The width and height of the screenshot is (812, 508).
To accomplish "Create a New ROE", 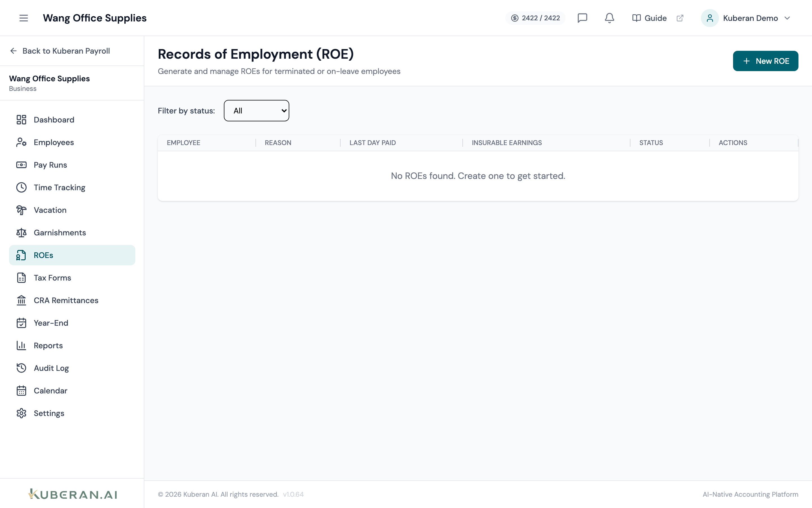I will point(765,61).
